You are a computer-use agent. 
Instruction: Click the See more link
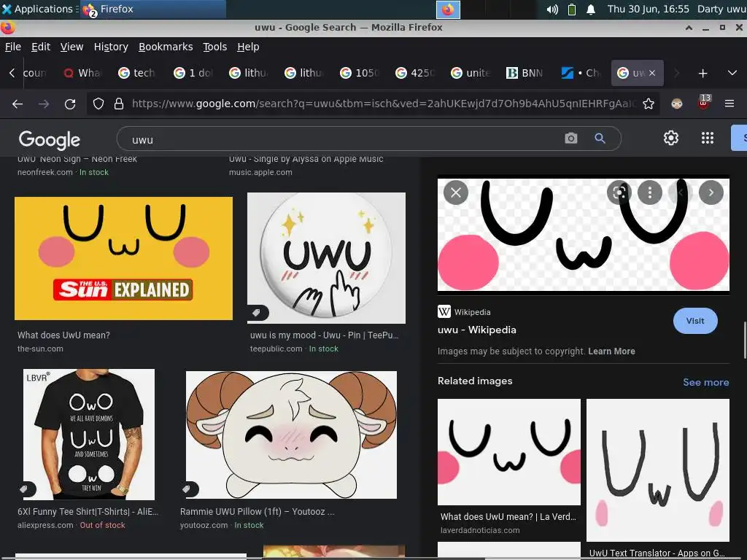coord(705,382)
